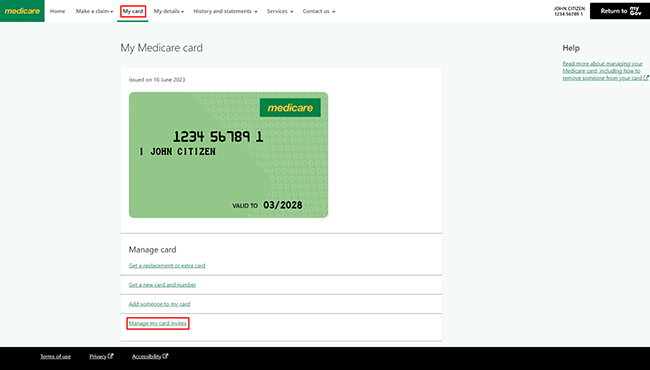Screen dimensions: 650x370
Task: Click the Medicare logo in header
Action: click(x=22, y=11)
